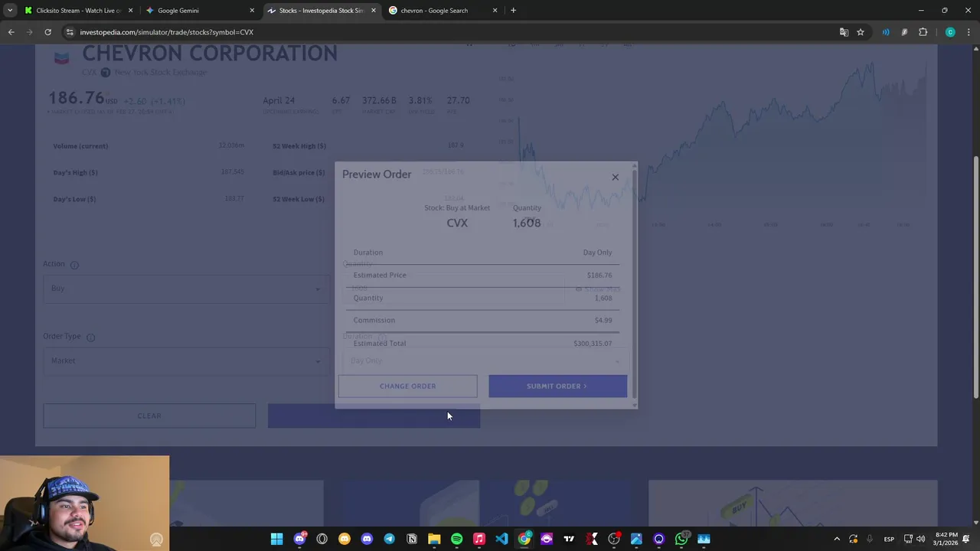Open File Explorer from taskbar
This screenshot has width=980, height=551.
pyautogui.click(x=434, y=540)
